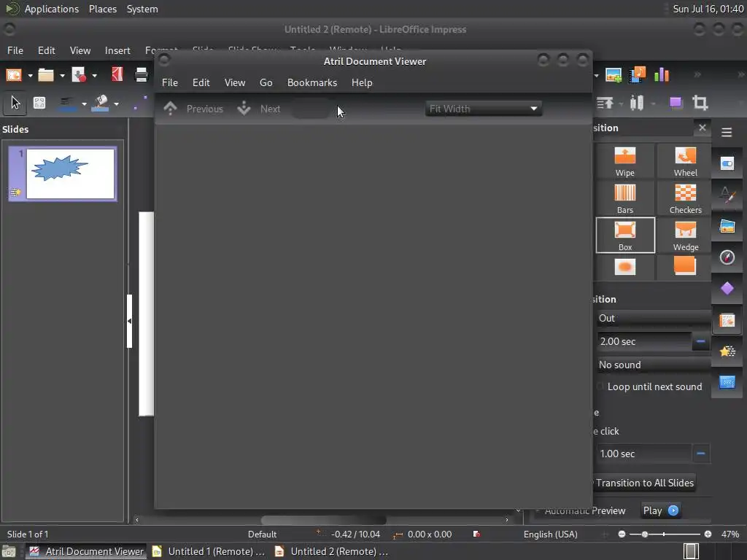Open the sidebar Navigator deck
This screenshot has width=747, height=560.
[x=727, y=257]
